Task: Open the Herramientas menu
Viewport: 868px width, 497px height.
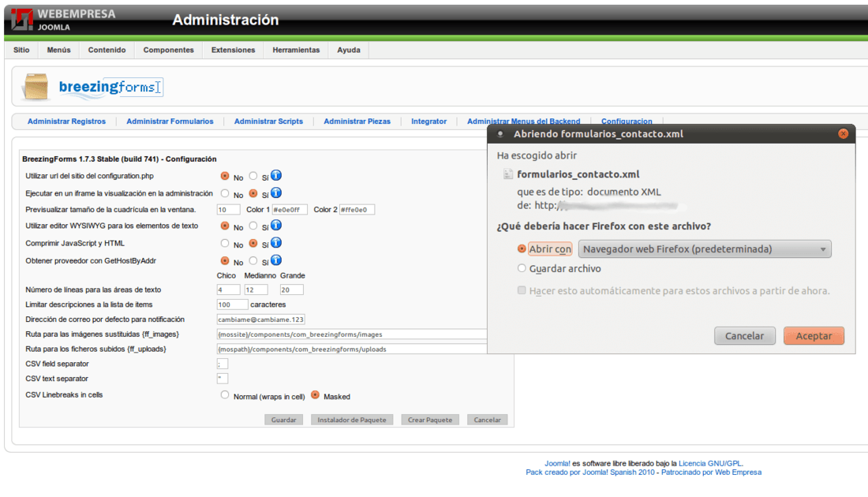Action: (x=296, y=50)
